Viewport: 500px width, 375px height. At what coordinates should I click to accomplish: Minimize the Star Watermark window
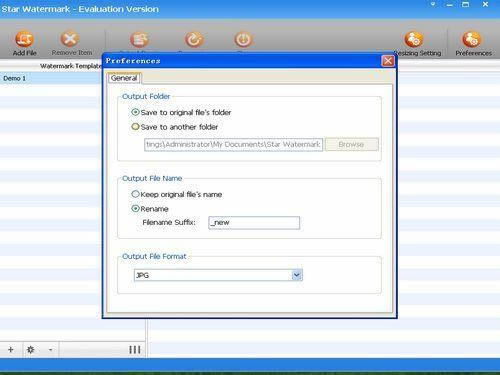(x=449, y=5)
